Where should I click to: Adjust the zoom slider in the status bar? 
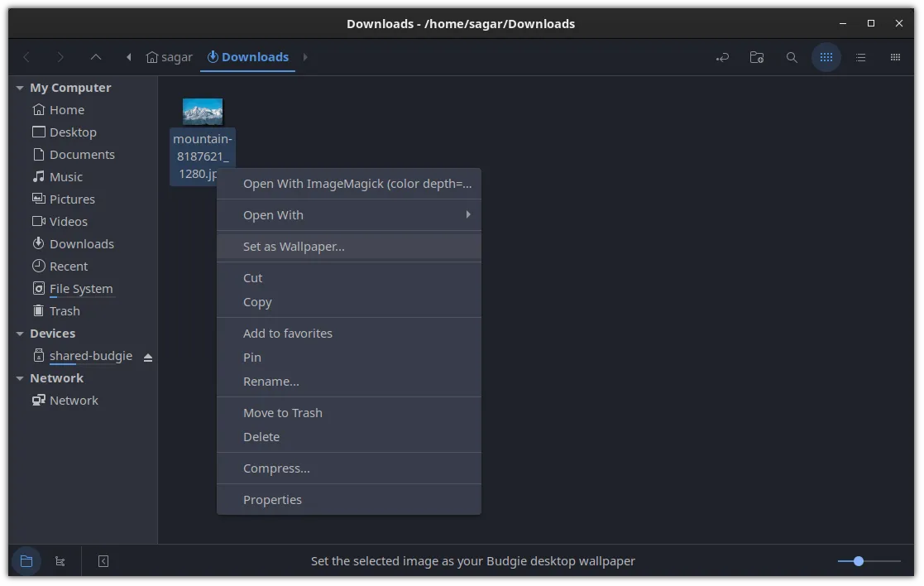pyautogui.click(x=859, y=561)
